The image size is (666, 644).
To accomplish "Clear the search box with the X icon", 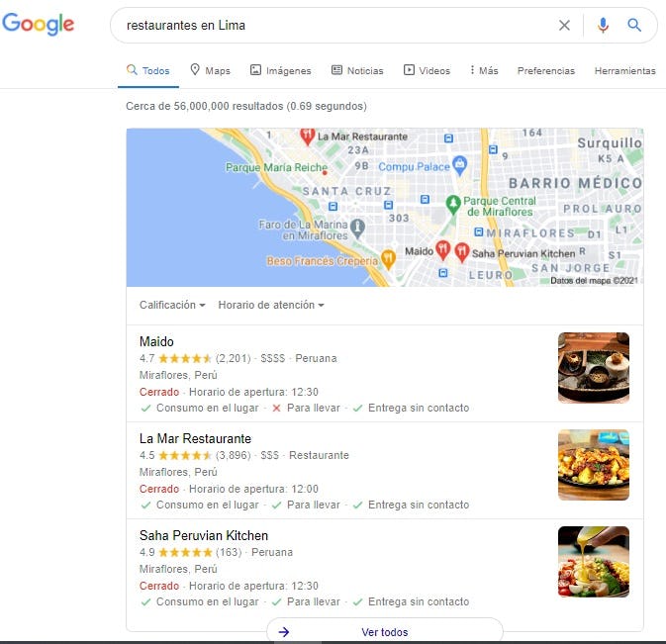I will tap(564, 26).
